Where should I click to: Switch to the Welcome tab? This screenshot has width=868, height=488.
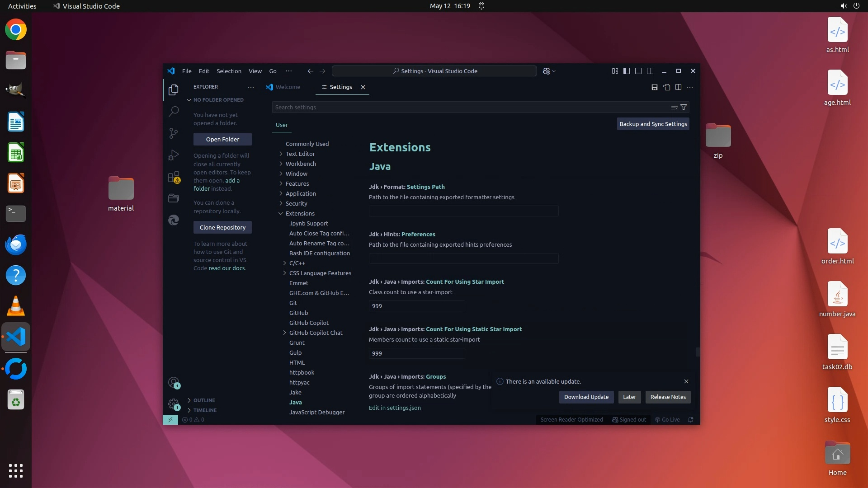click(x=288, y=87)
